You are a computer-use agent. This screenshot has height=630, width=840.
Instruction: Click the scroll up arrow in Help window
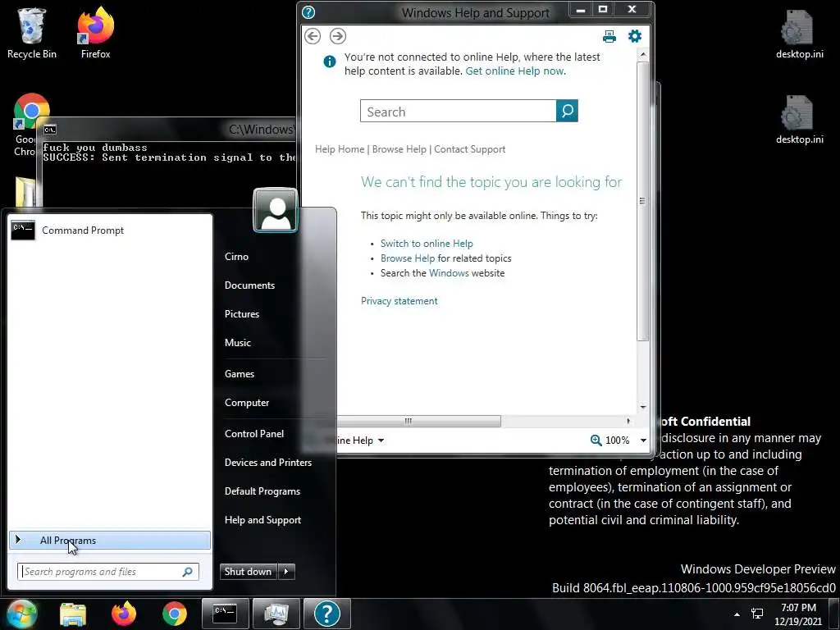643,55
